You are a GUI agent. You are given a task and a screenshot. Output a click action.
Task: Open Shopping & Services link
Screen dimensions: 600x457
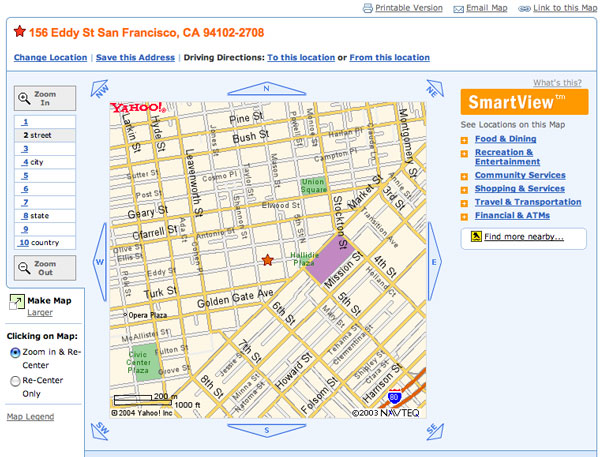(520, 189)
